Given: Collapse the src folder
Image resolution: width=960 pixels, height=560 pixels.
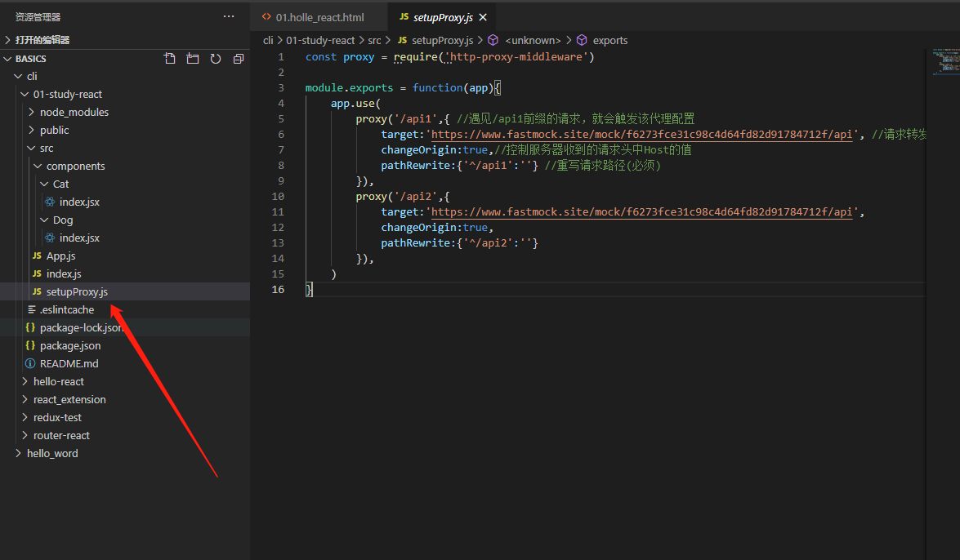Looking at the screenshot, I should click(x=31, y=148).
